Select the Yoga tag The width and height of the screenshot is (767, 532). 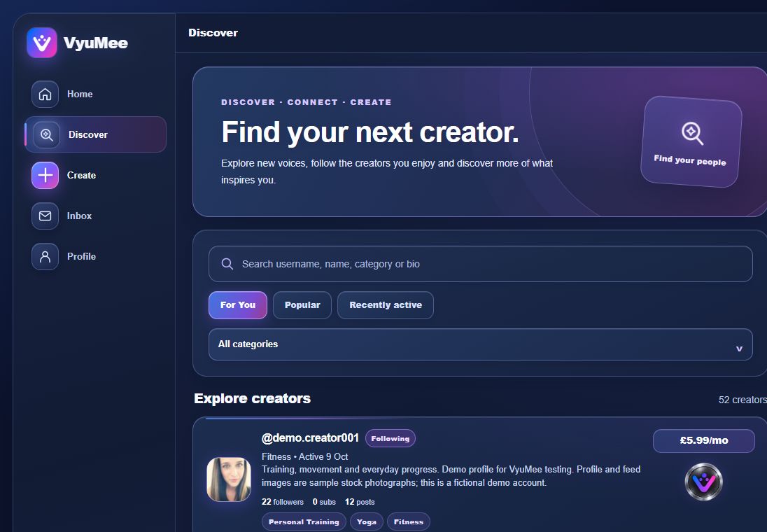[367, 521]
